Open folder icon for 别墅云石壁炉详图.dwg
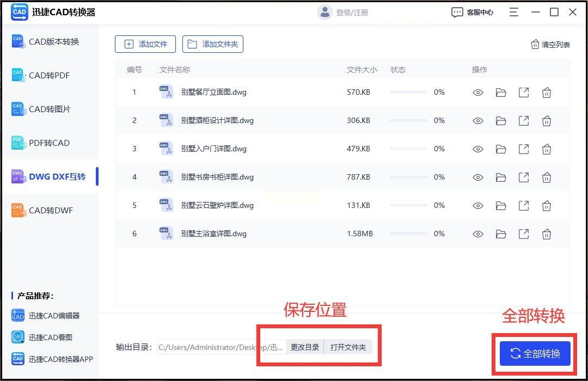 [501, 206]
